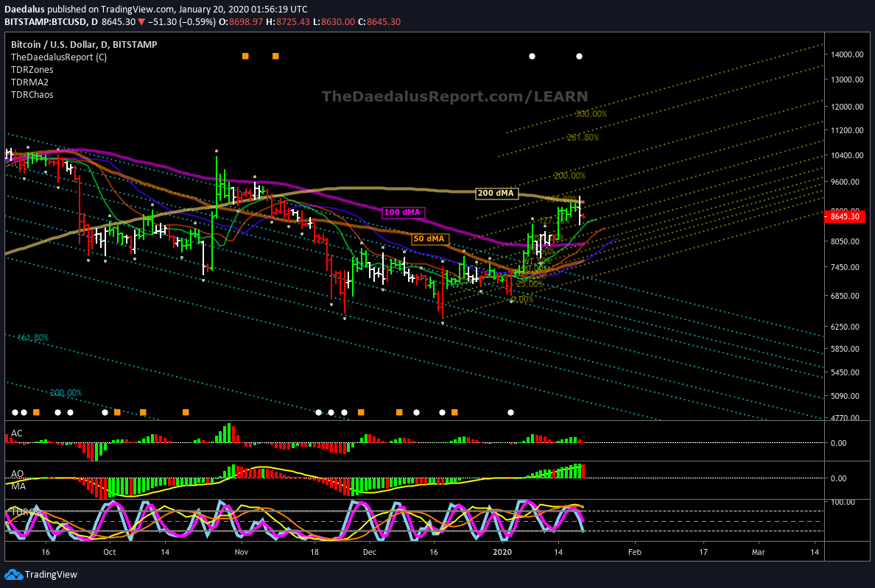This screenshot has height=588, width=875.
Task: Click the 14000.00 price axis value
Action: point(847,54)
